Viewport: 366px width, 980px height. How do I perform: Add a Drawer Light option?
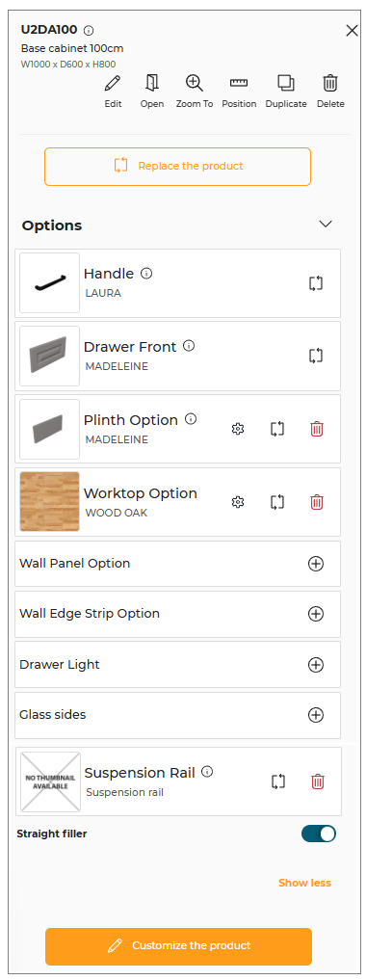point(316,664)
